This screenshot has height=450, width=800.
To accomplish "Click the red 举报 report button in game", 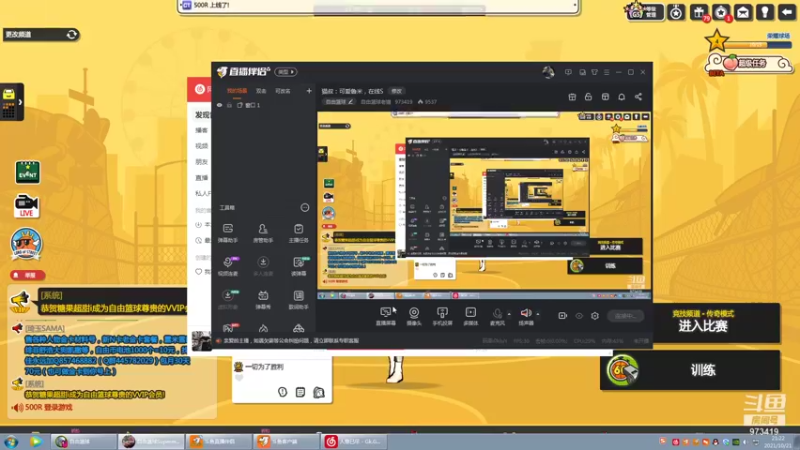I will click(28, 275).
